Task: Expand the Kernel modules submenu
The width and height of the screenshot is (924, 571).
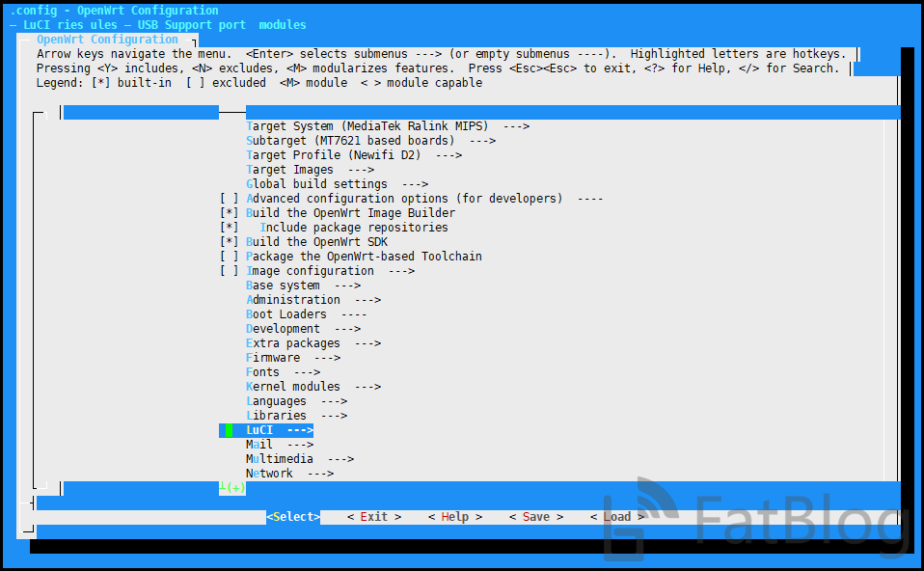Action: tap(313, 387)
